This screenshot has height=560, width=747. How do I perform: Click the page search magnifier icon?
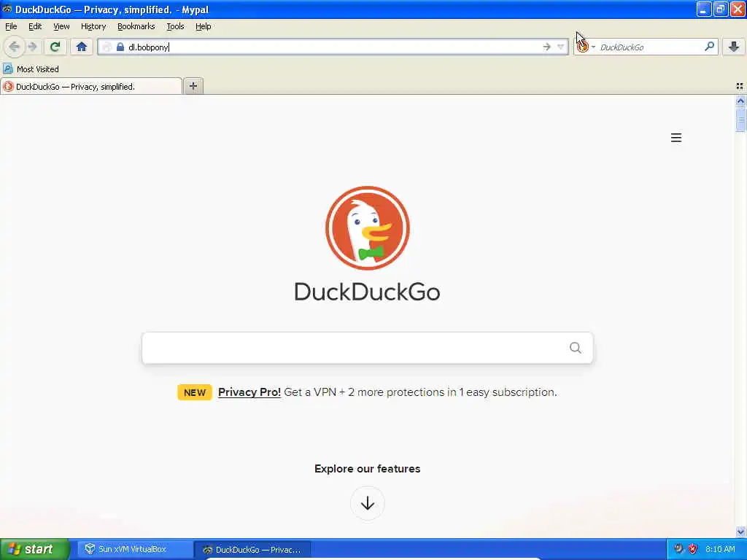[575, 348]
